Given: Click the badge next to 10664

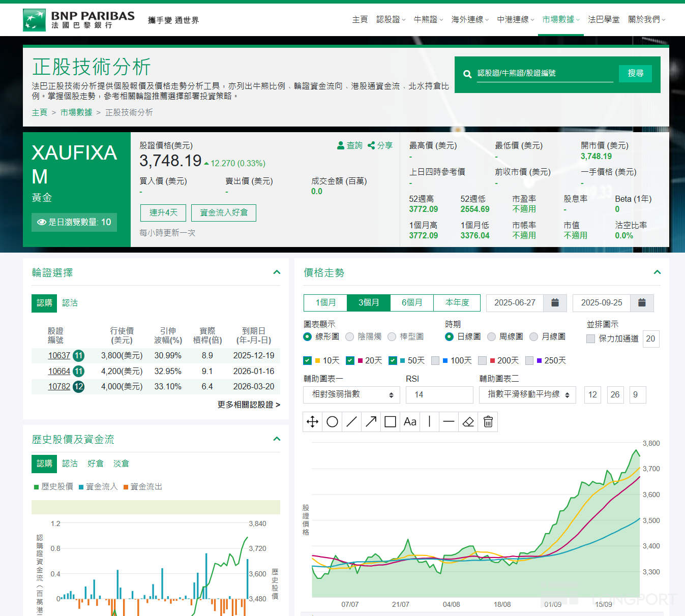Looking at the screenshot, I should click(x=78, y=372).
